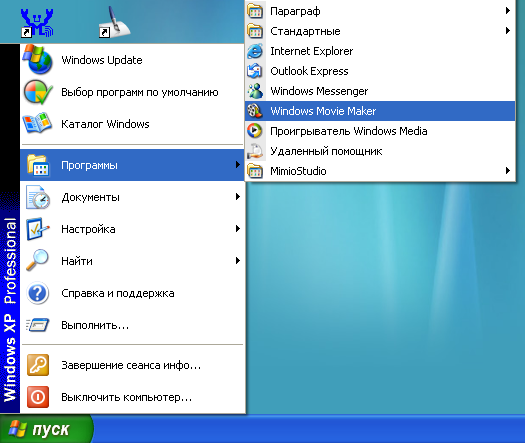Viewport: 525px width, 443px height.
Task: Click the Realtek audio manager desktop shortcut icon
Action: coord(37,23)
